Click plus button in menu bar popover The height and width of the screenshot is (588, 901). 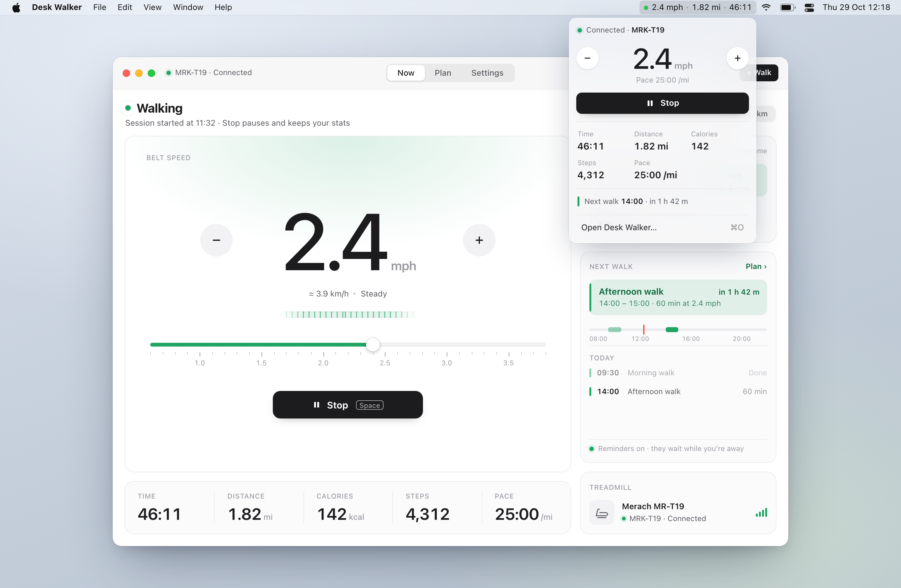[737, 58]
